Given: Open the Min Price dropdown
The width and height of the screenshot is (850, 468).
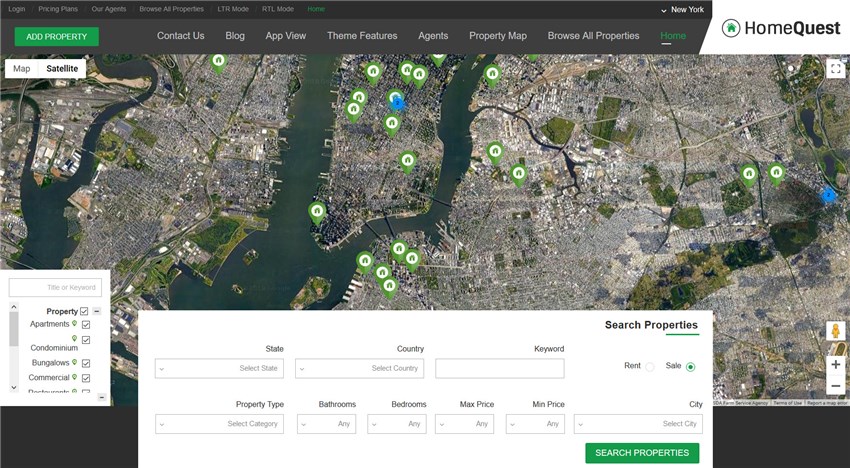Looking at the screenshot, I should pyautogui.click(x=535, y=424).
